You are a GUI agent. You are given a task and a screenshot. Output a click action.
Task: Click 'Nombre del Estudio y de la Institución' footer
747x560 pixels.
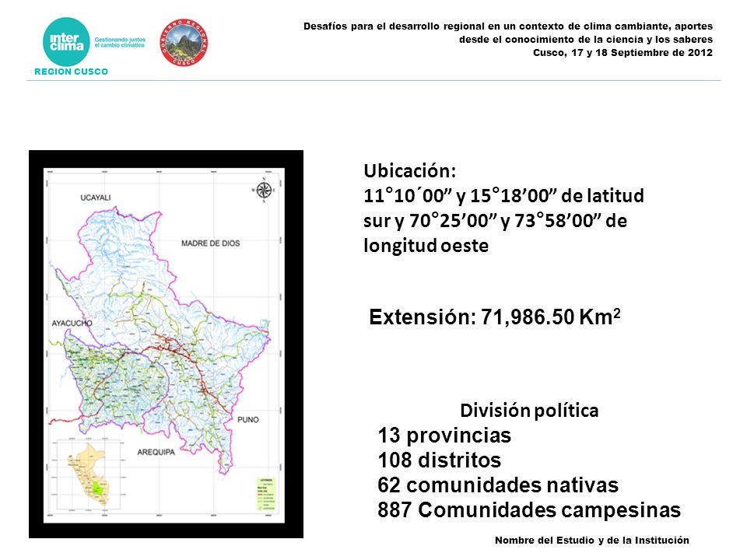(591, 540)
